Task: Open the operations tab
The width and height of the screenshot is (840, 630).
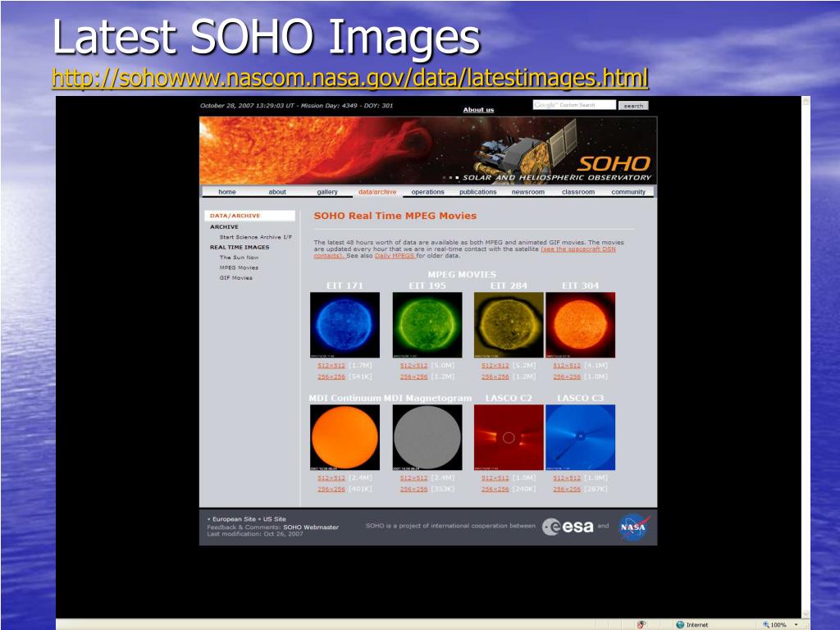Action: pyautogui.click(x=427, y=192)
